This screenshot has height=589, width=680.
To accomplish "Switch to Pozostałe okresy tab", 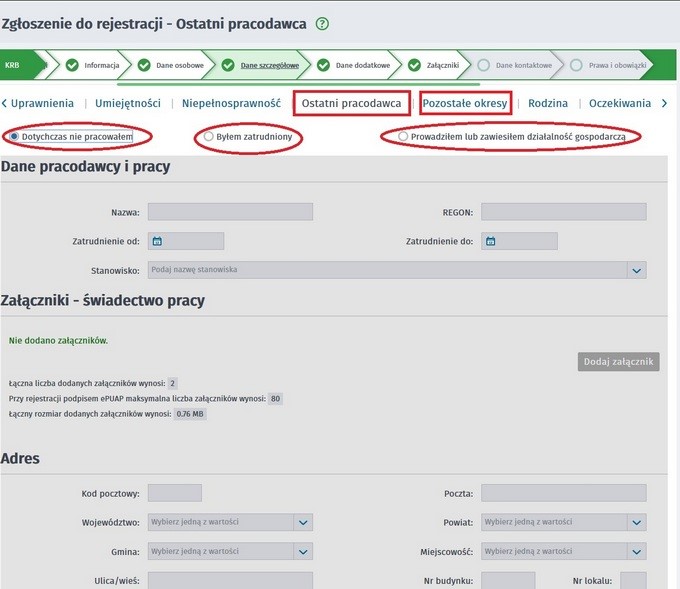I will 465,103.
